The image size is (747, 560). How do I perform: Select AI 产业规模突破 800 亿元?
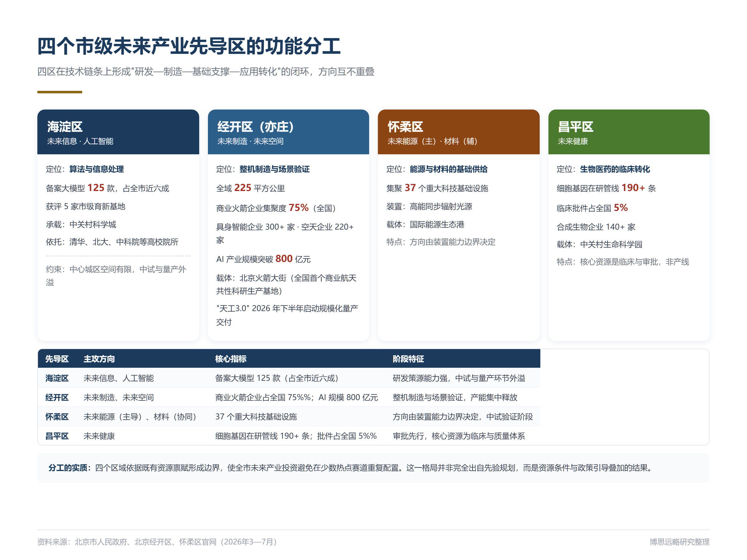pyautogui.click(x=263, y=259)
